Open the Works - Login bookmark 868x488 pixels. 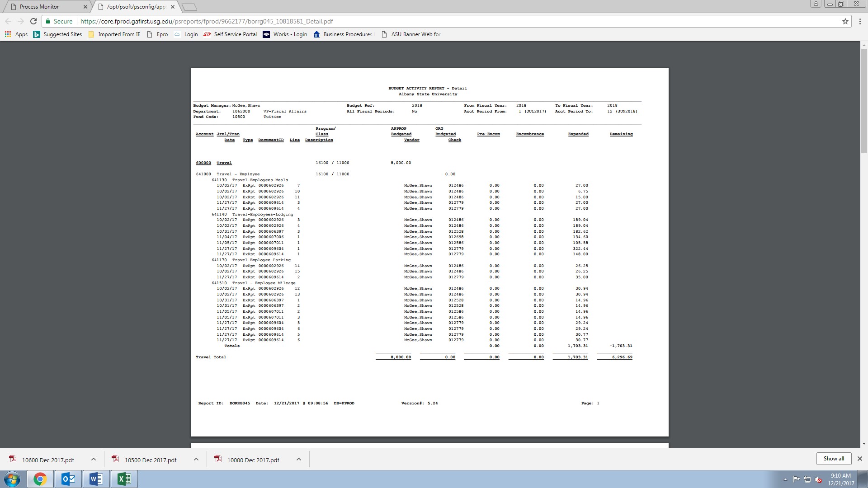click(285, 34)
